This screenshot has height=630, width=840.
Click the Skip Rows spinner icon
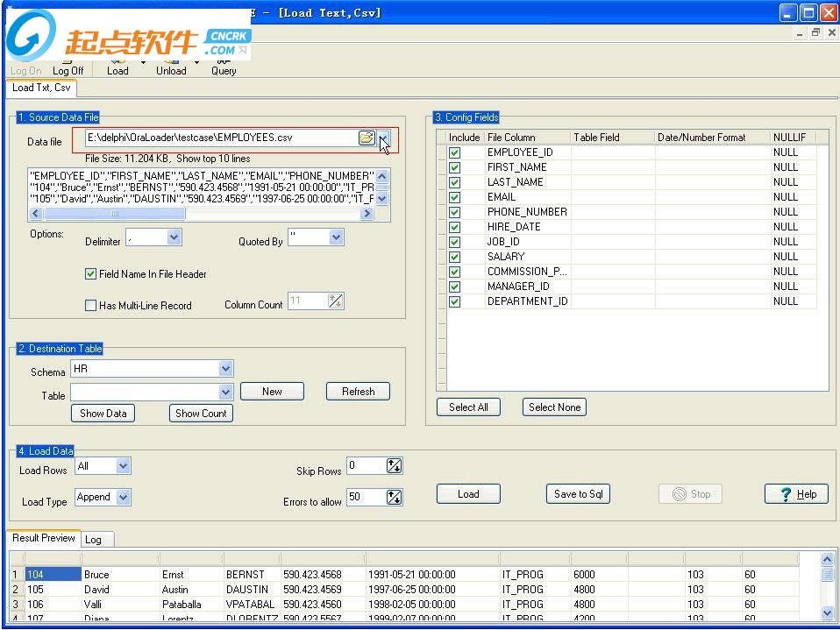pyautogui.click(x=394, y=466)
